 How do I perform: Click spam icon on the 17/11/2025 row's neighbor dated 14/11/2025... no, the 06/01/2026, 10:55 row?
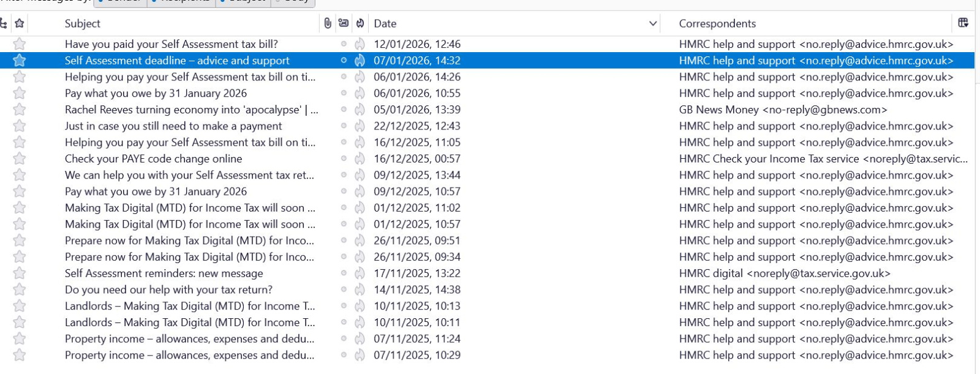tap(360, 93)
